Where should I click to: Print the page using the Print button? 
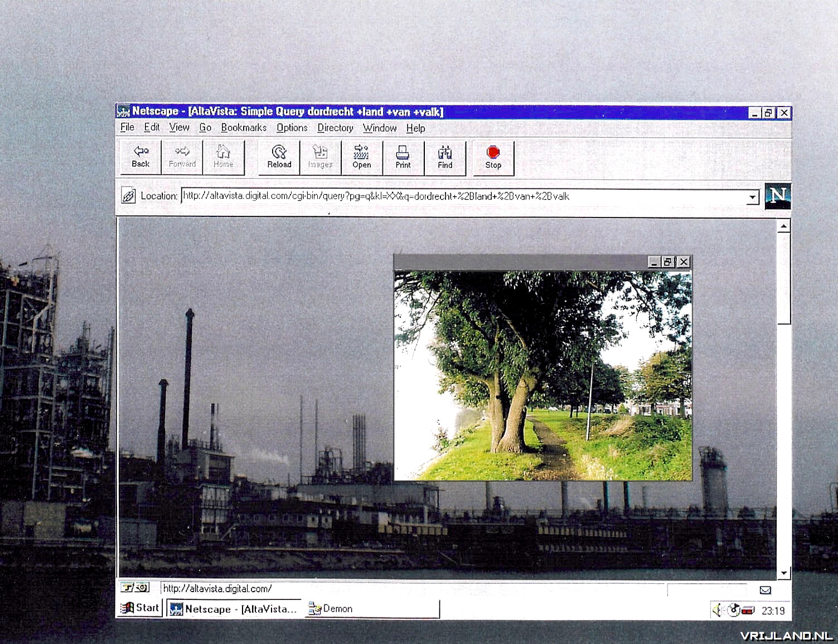click(403, 157)
